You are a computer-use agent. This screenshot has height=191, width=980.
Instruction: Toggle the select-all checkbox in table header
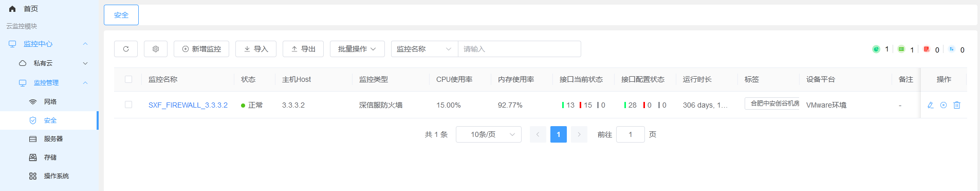pyautogui.click(x=128, y=79)
